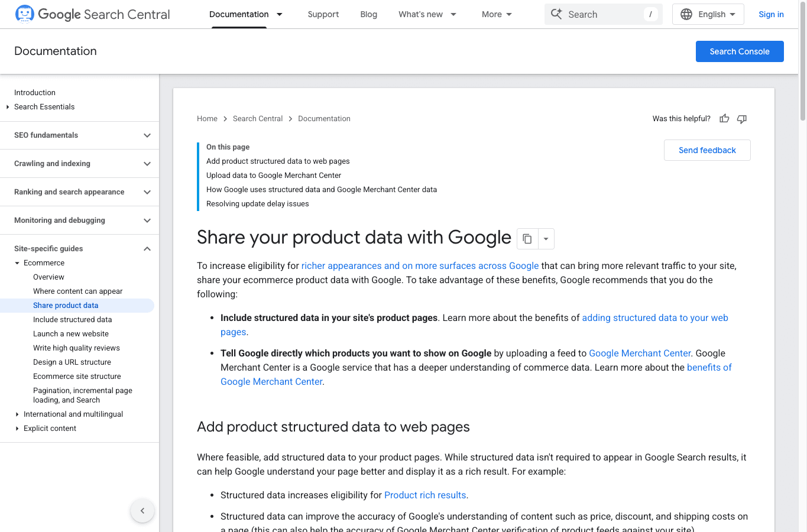Viewport: 807px width, 532px height.
Task: Open the Product rich results link
Action: pyautogui.click(x=425, y=495)
